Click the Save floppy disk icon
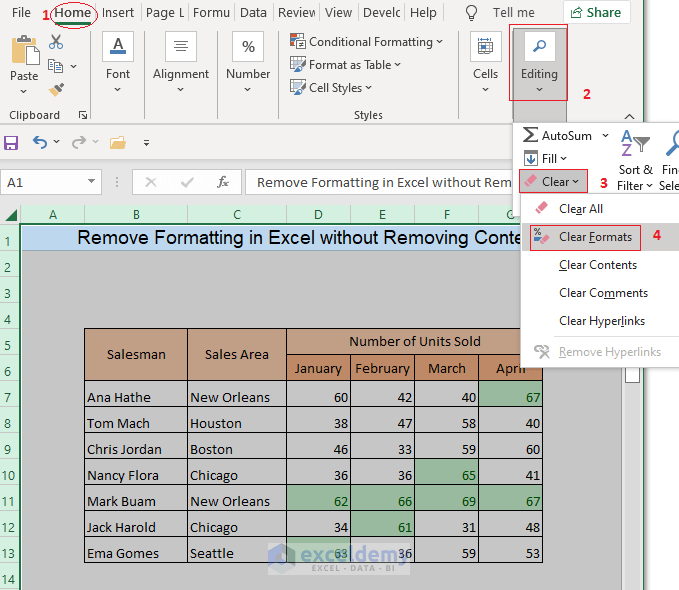Image resolution: width=679 pixels, height=590 pixels. (x=11, y=143)
